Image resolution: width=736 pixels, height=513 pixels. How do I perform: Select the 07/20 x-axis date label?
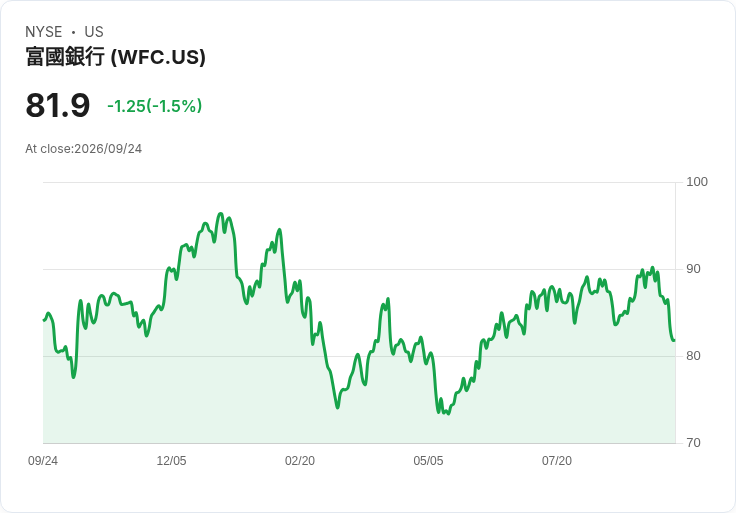pos(557,461)
